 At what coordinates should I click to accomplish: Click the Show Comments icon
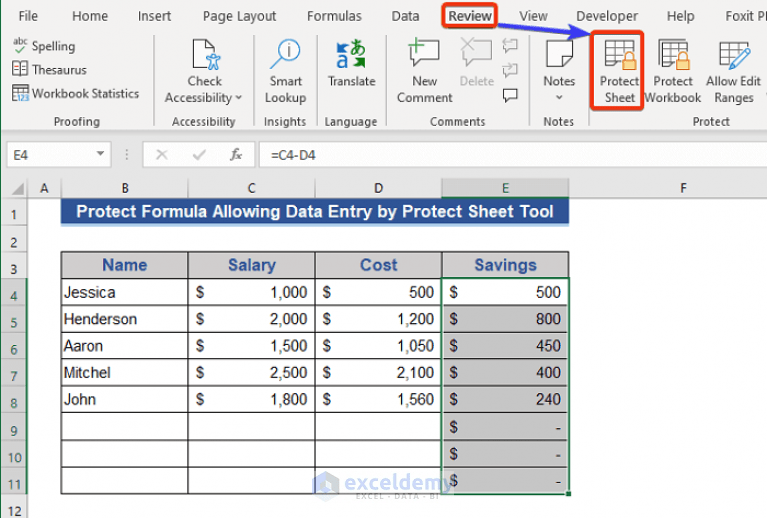pos(510,94)
